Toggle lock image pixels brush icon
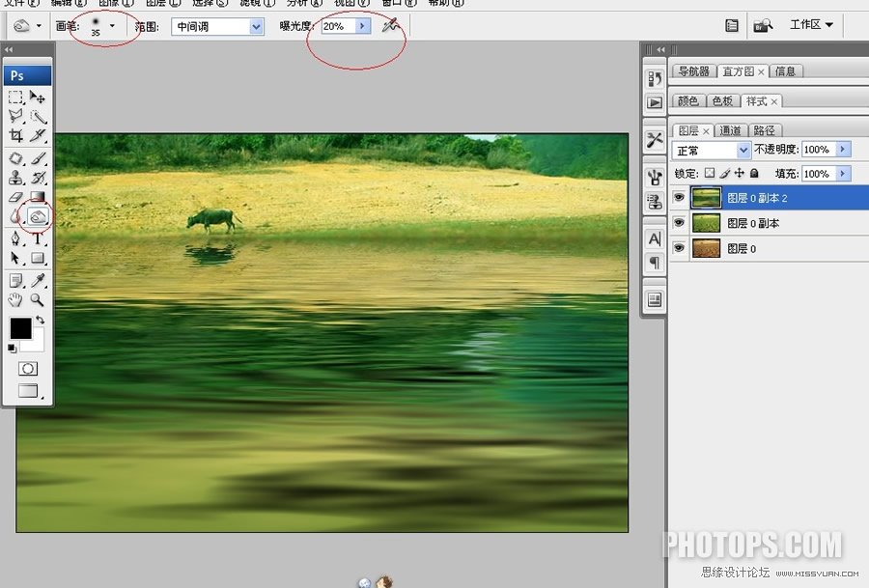869x588 pixels. 725,174
